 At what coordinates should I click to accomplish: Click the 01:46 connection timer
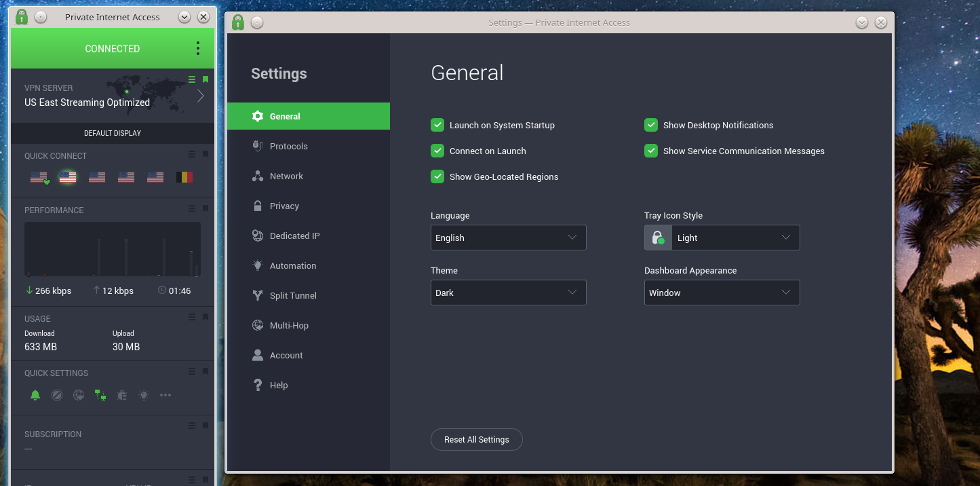click(174, 291)
